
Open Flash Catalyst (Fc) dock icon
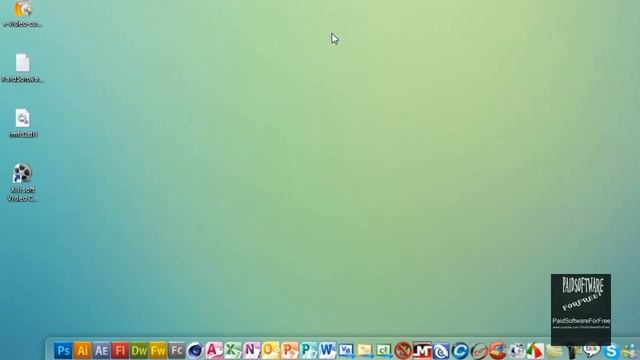point(176,351)
